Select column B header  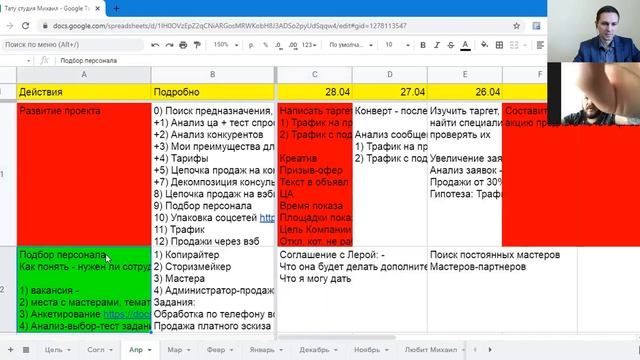click(213, 75)
